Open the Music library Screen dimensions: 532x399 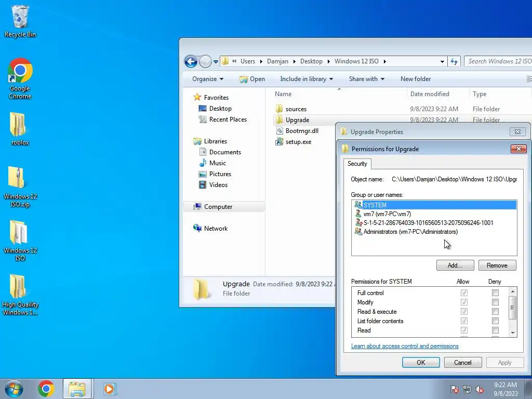point(218,163)
